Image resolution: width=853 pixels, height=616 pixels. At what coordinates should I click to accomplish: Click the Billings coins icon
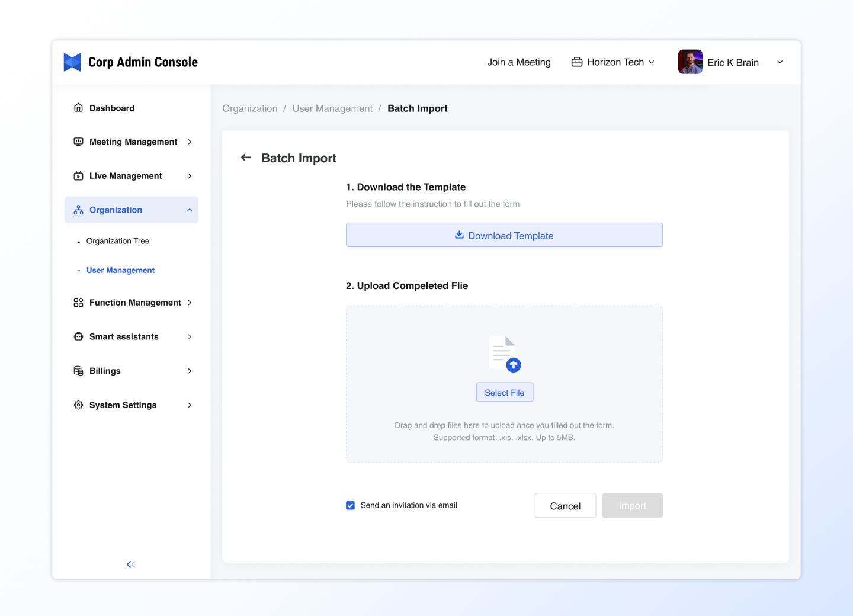pos(78,371)
